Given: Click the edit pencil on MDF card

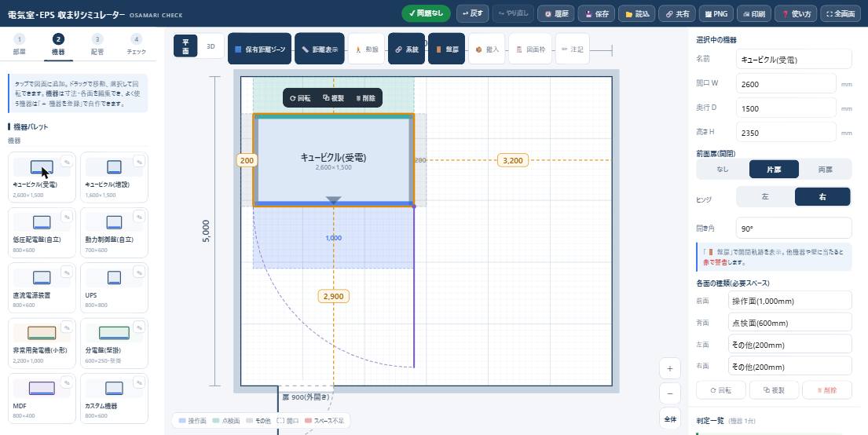Looking at the screenshot, I should click(x=67, y=383).
